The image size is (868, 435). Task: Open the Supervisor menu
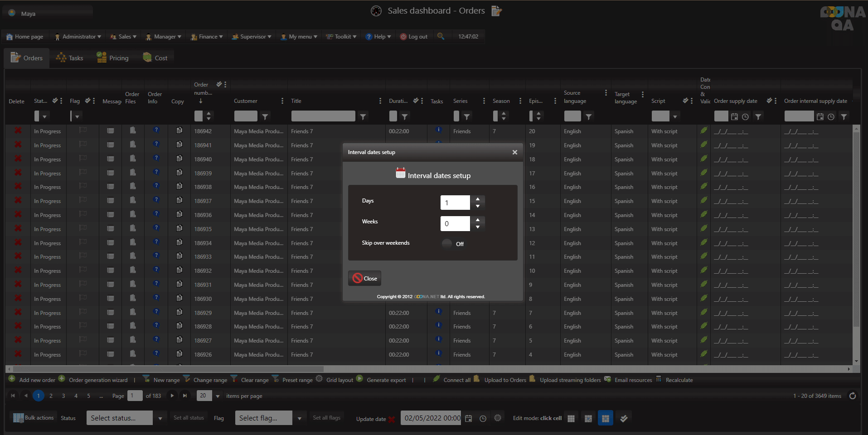(x=252, y=37)
